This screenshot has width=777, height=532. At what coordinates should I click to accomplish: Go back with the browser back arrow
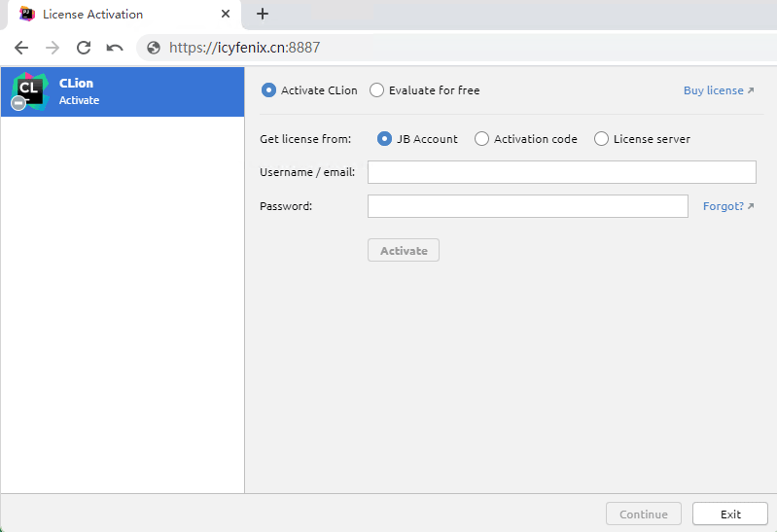pos(21,48)
